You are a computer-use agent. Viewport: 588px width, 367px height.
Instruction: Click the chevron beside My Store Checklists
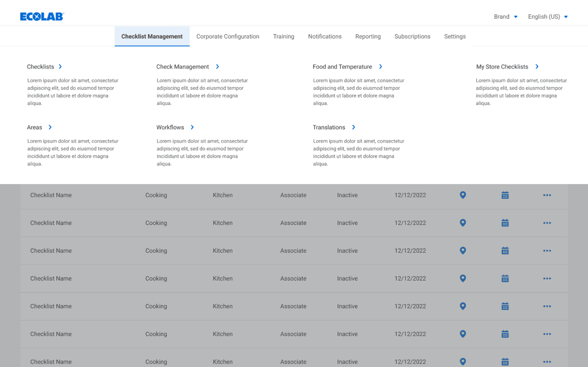point(537,66)
